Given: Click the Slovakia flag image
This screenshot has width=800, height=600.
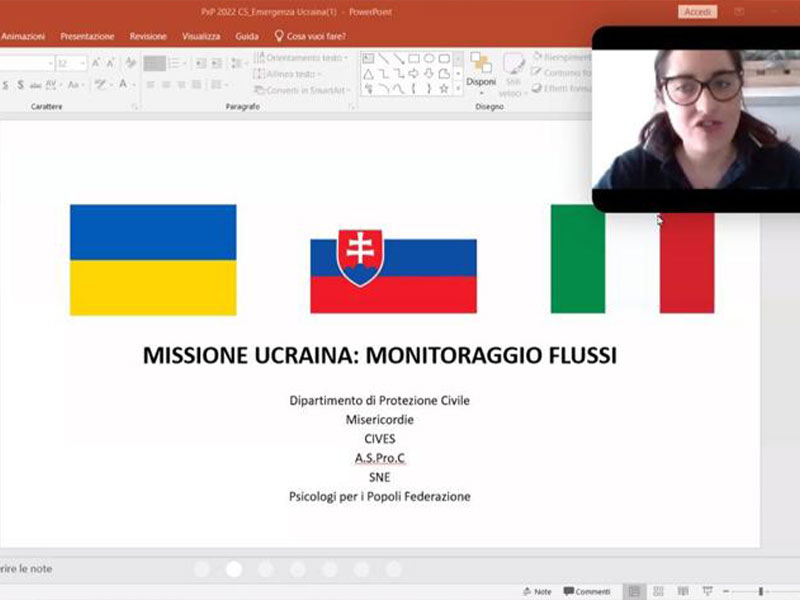Looking at the screenshot, I should click(393, 271).
